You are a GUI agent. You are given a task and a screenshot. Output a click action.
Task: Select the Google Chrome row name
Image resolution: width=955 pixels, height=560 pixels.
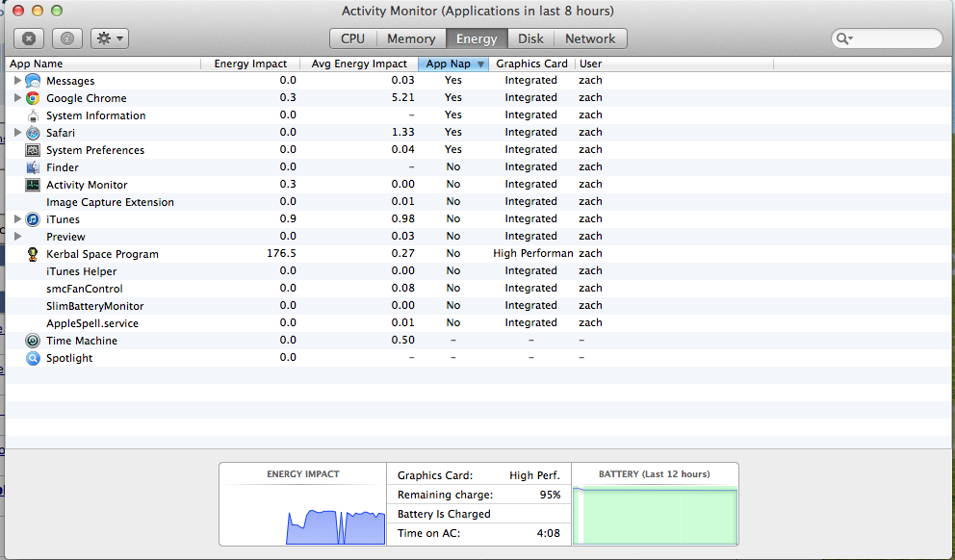pos(87,98)
